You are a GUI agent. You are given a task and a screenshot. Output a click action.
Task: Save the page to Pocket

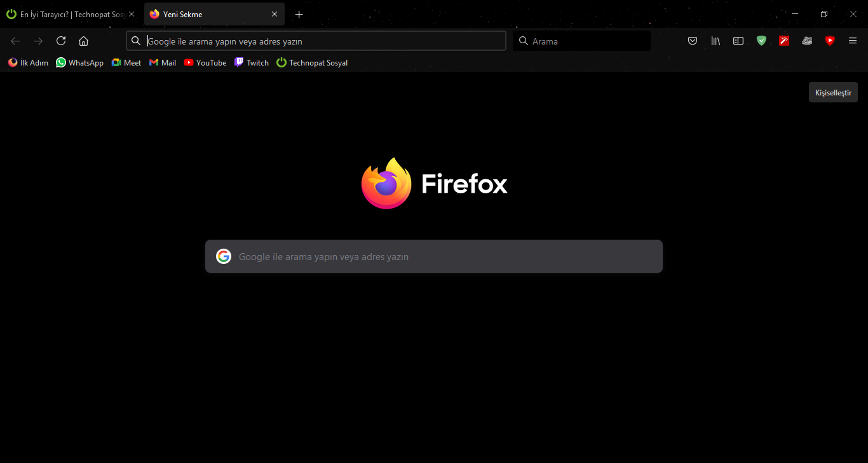click(x=693, y=41)
